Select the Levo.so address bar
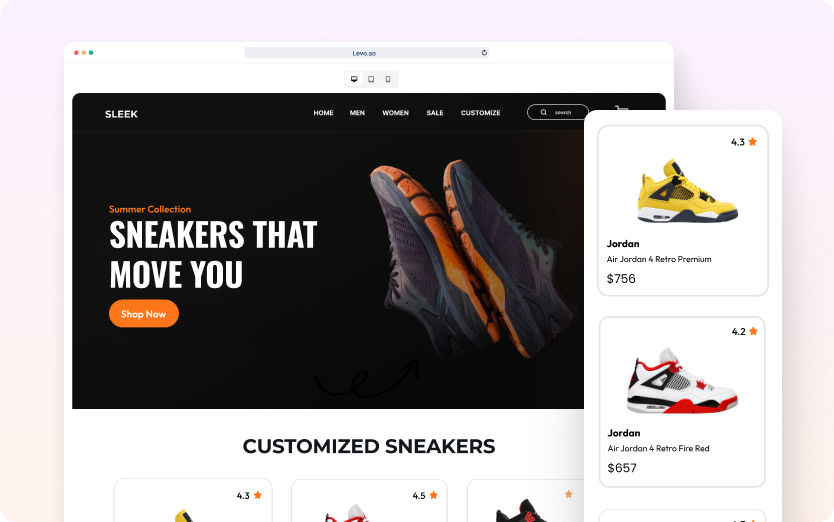 [366, 53]
